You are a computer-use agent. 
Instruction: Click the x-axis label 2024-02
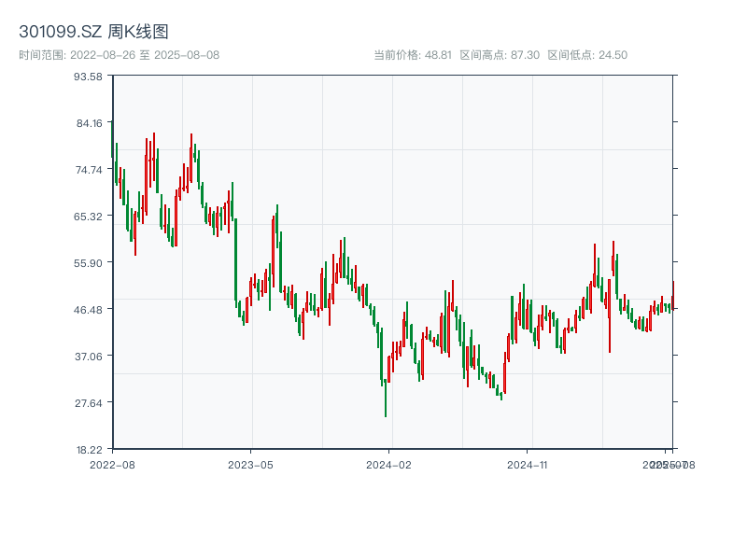tap(388, 465)
